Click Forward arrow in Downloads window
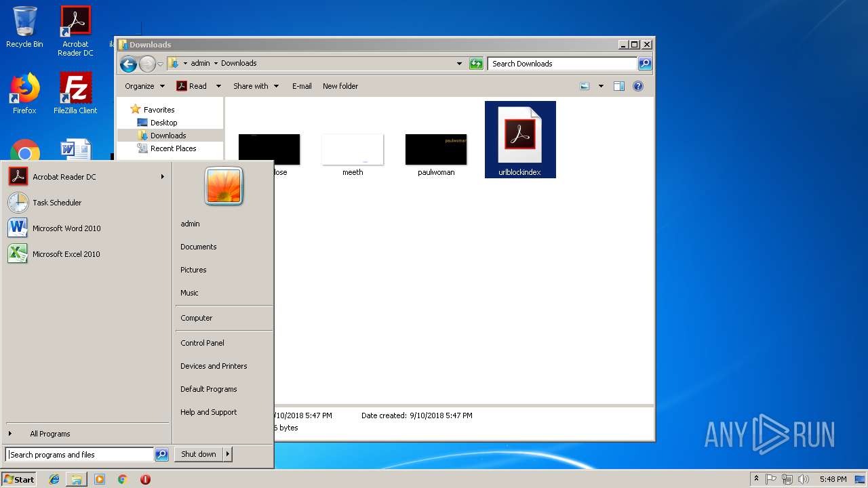This screenshot has height=488, width=868. 147,64
